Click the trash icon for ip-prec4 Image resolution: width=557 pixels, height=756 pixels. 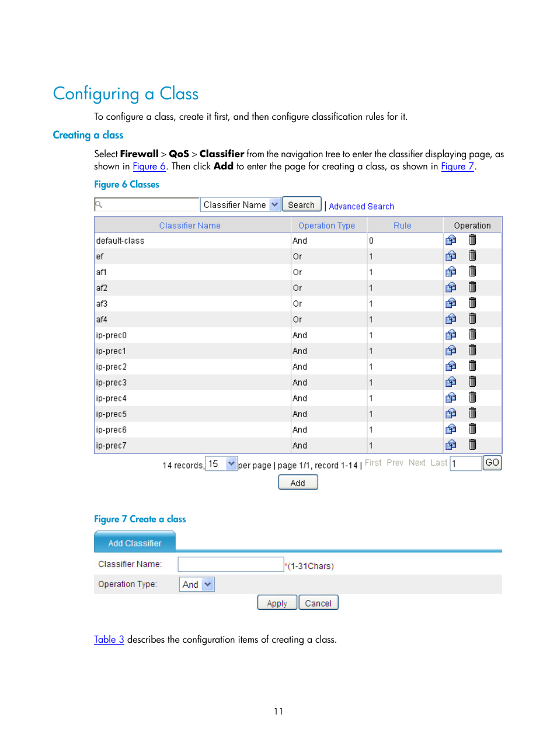472,397
